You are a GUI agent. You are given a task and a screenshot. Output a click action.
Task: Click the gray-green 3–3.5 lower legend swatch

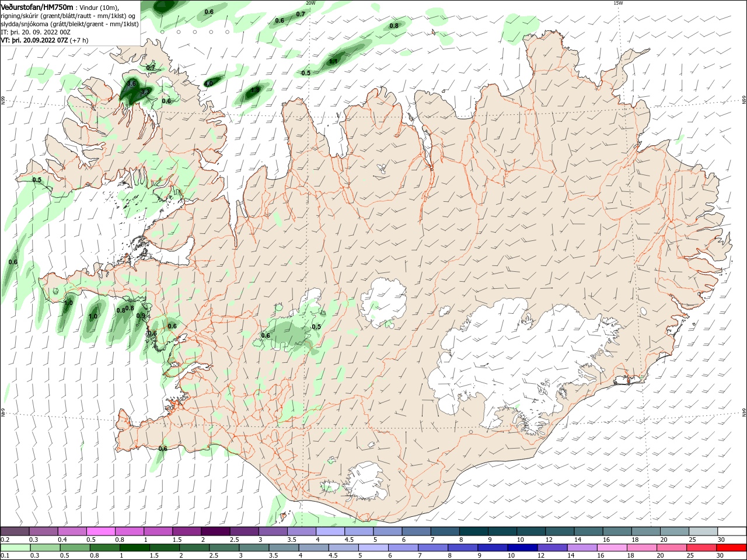(253, 548)
